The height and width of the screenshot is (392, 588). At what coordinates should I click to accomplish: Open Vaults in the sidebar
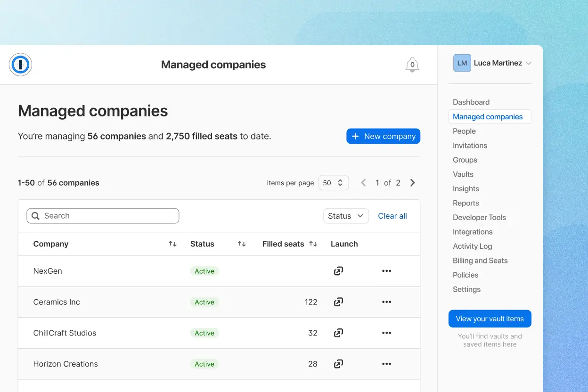[463, 174]
